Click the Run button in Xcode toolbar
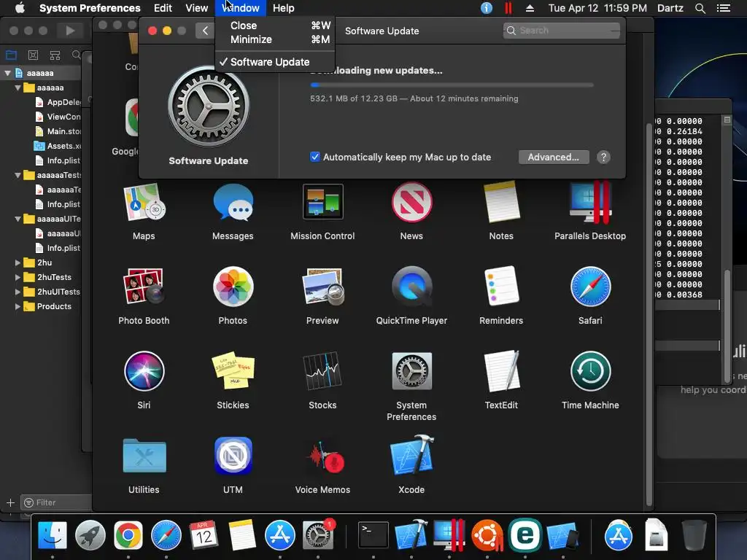This screenshot has height=560, width=747. point(70,31)
